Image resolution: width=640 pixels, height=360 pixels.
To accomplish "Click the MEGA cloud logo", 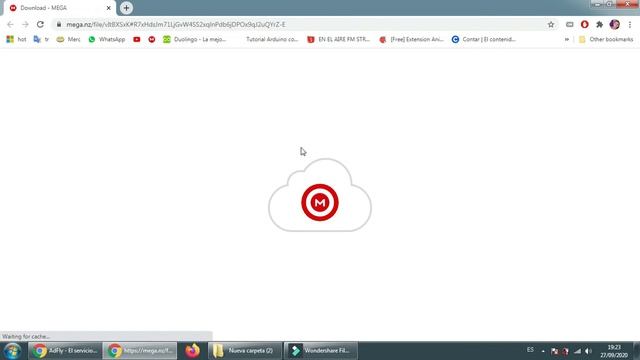I will pos(320,196).
